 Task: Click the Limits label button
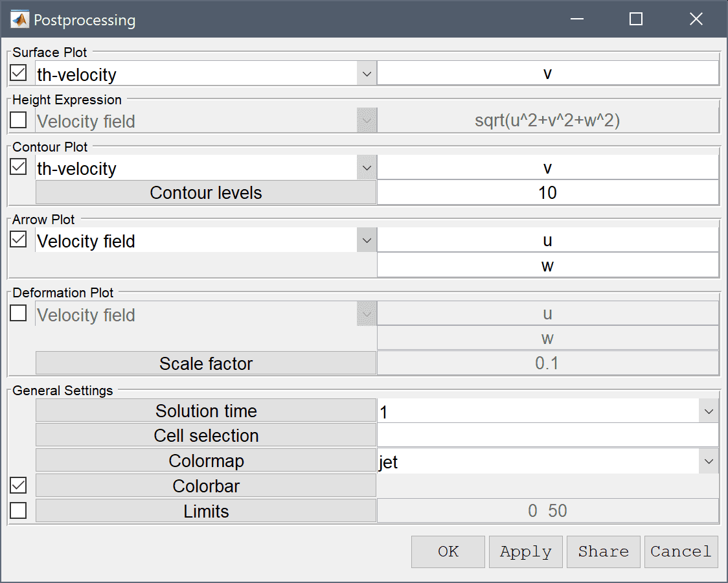(x=206, y=511)
